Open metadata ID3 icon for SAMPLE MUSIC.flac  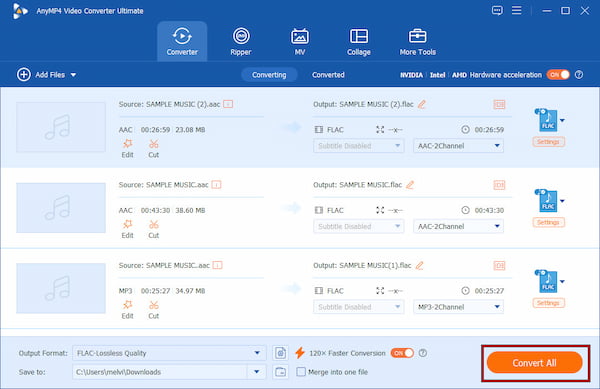[499, 185]
